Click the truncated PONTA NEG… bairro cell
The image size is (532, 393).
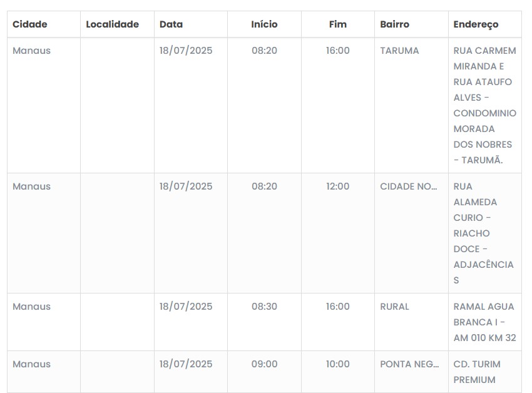(409, 364)
